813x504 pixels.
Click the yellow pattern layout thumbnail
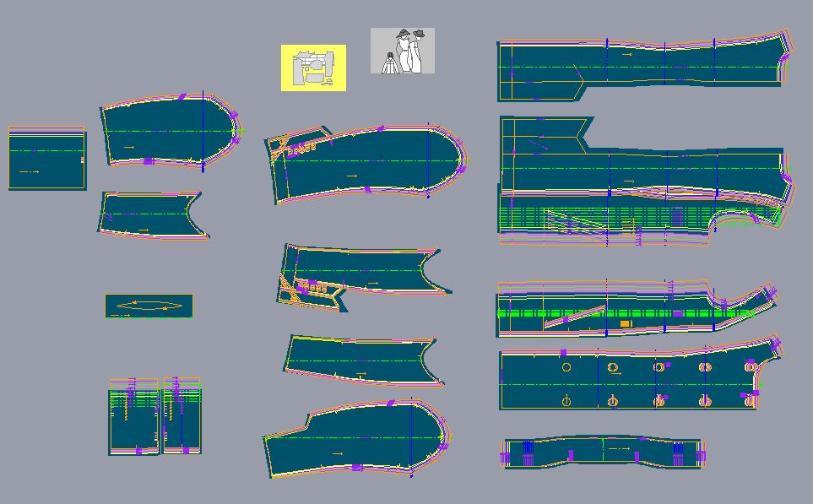pos(313,68)
